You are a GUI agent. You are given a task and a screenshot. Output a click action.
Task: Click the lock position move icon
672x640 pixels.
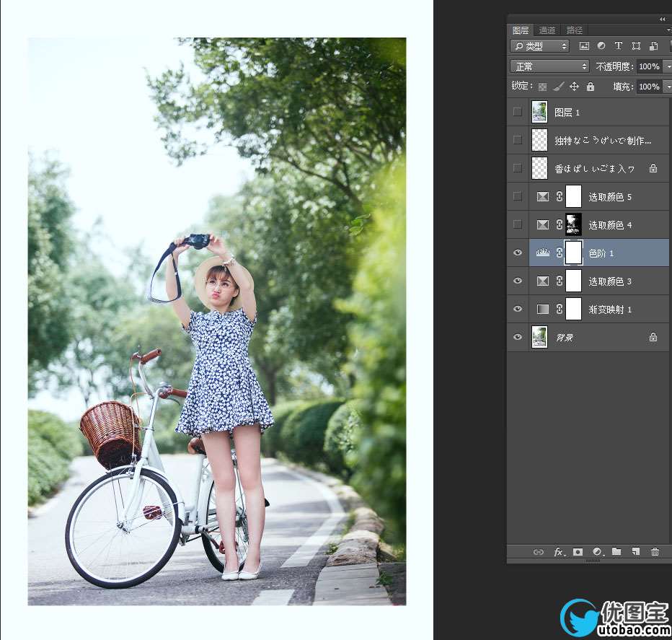pyautogui.click(x=574, y=87)
